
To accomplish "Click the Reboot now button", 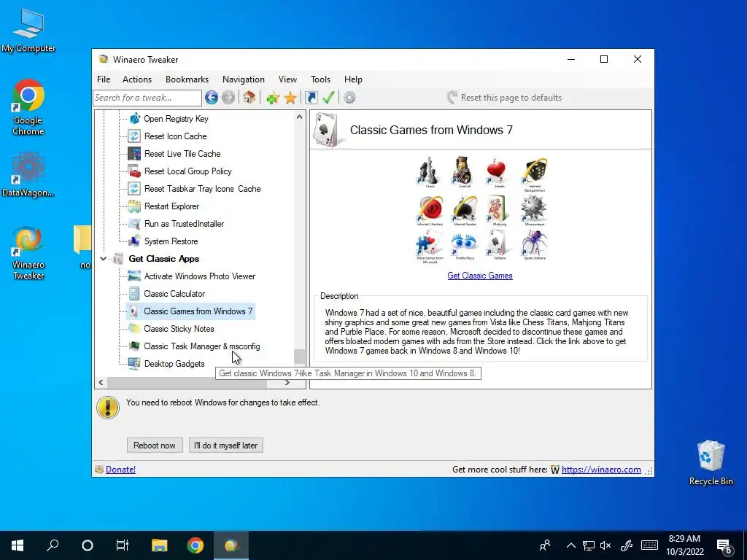I will (x=155, y=446).
